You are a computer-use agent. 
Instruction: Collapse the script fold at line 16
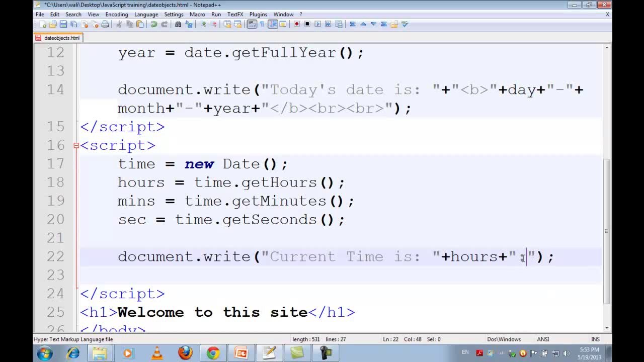pos(76,145)
